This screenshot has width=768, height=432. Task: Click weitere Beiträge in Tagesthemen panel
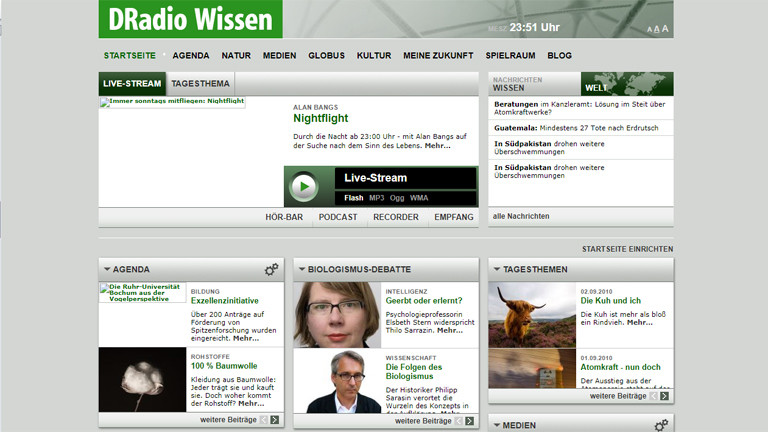(x=618, y=396)
